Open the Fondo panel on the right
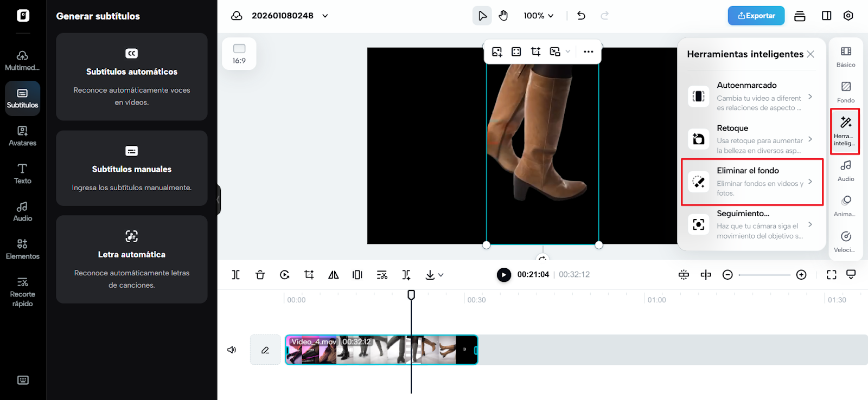Image resolution: width=868 pixels, height=400 pixels. pos(845,92)
